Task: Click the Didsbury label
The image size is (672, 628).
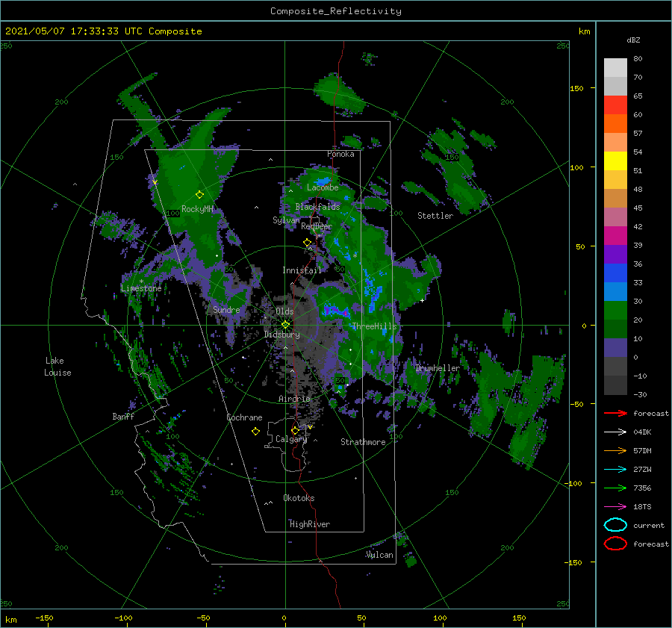Action: coord(281,335)
